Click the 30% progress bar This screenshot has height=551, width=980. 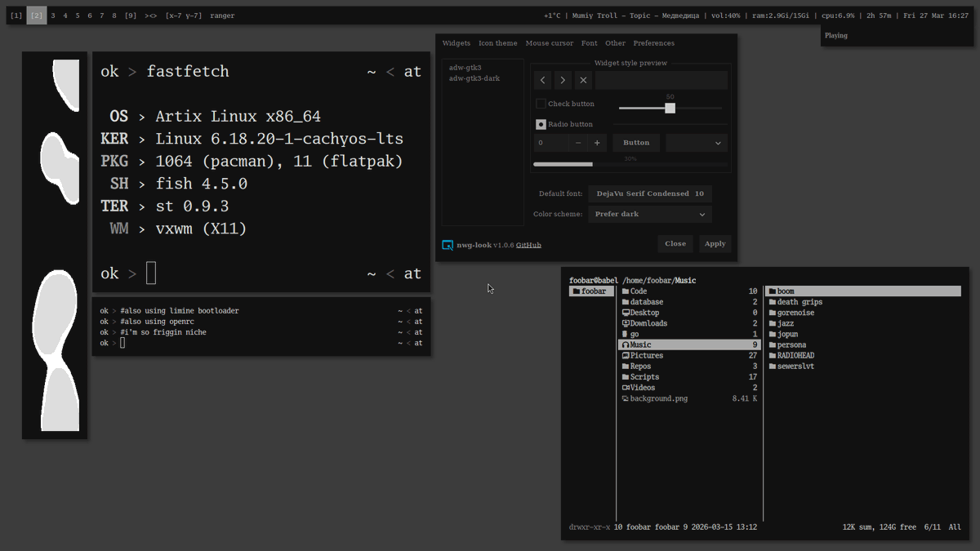coord(630,164)
